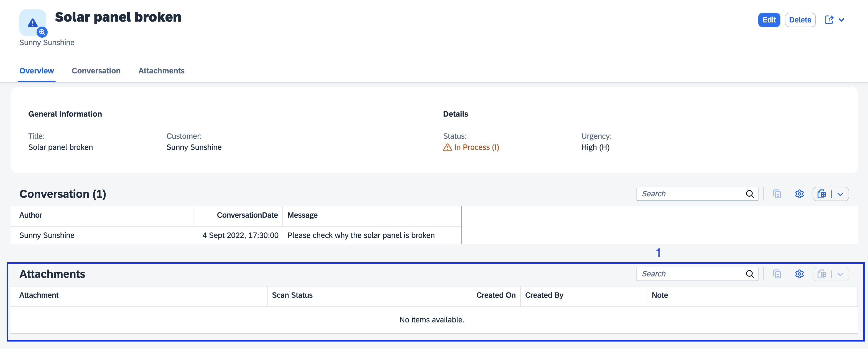The image size is (868, 349).
Task: Expand the view options in Conversation toolbar
Action: pyautogui.click(x=844, y=194)
